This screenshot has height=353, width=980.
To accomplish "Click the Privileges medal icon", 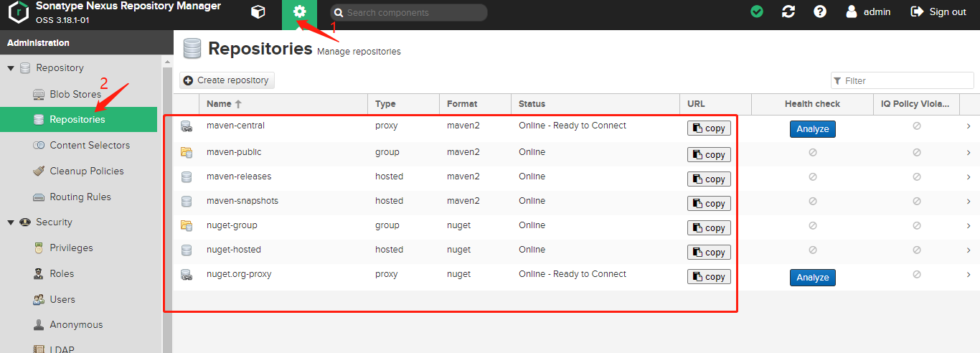I will 39,248.
